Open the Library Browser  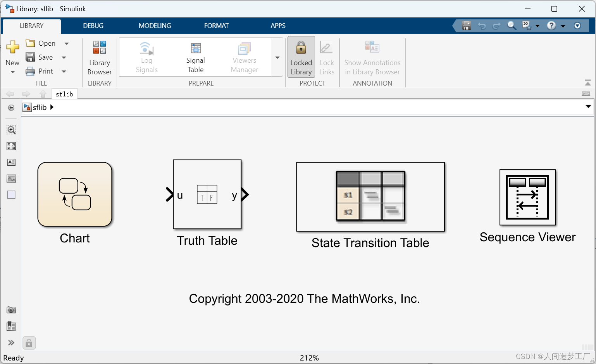(100, 58)
